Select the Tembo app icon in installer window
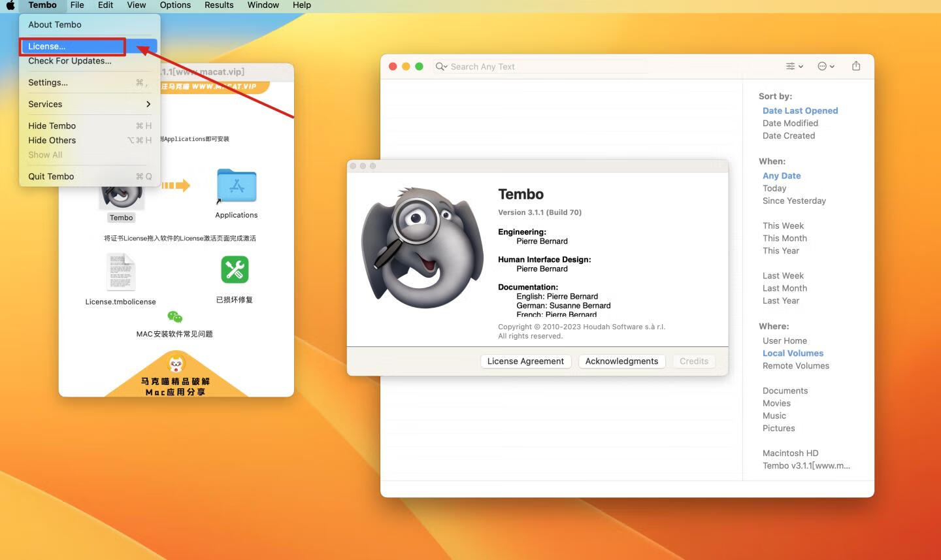The width and height of the screenshot is (941, 560). 122,196
